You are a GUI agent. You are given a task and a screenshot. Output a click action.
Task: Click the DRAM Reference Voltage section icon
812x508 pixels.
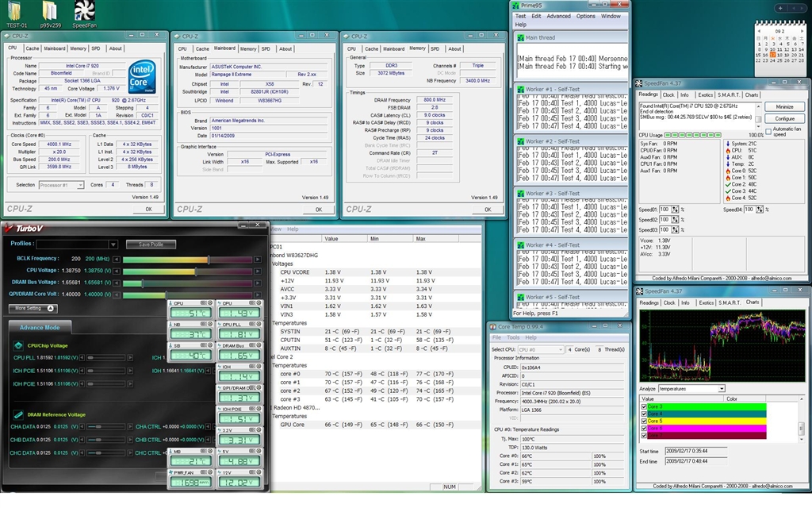click(17, 414)
